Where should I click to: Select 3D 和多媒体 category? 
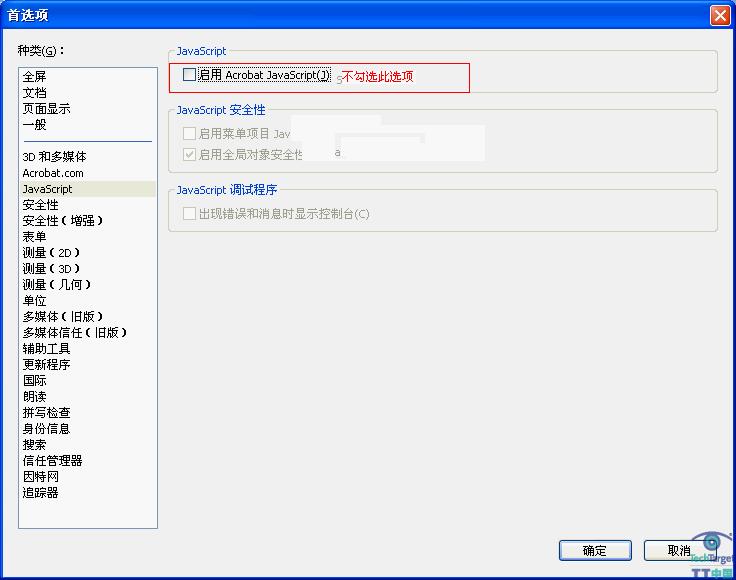[x=55, y=157]
